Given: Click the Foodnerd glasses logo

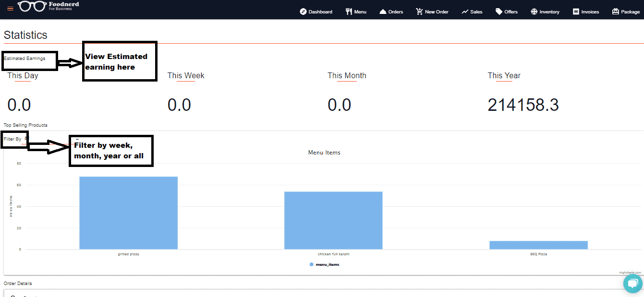Looking at the screenshot, I should pyautogui.click(x=32, y=7).
